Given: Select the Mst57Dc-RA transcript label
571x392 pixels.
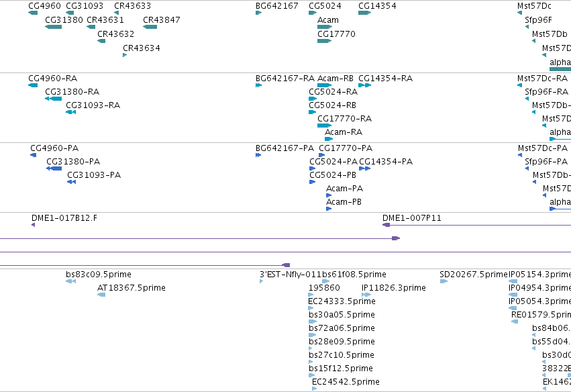Looking at the screenshot, I should [x=542, y=79].
